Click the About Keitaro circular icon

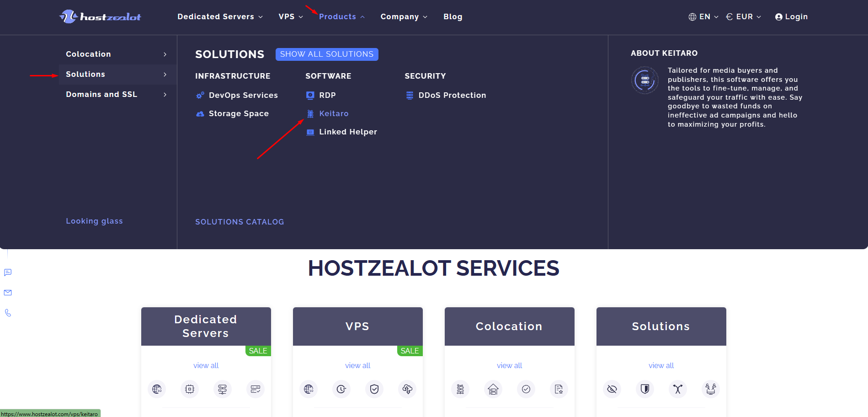(x=645, y=80)
